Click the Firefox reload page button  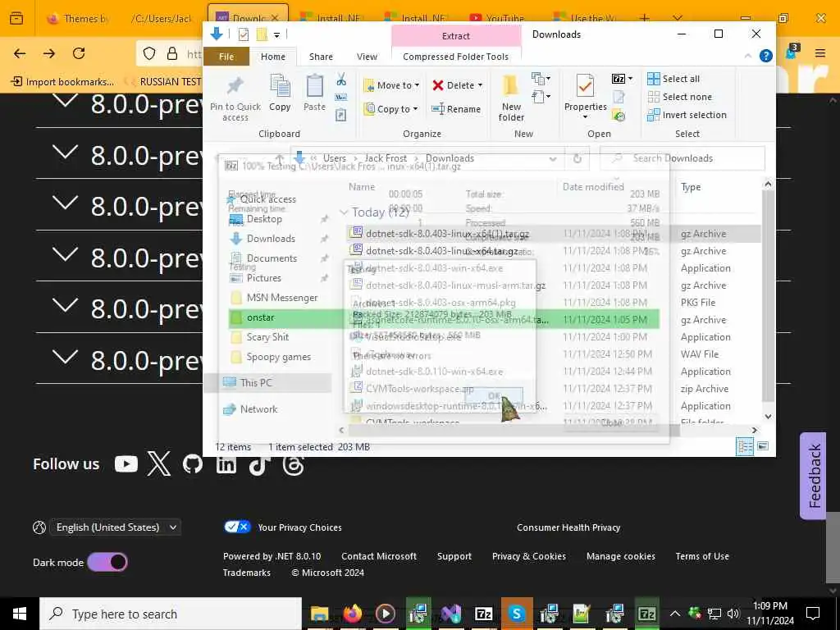[79, 53]
